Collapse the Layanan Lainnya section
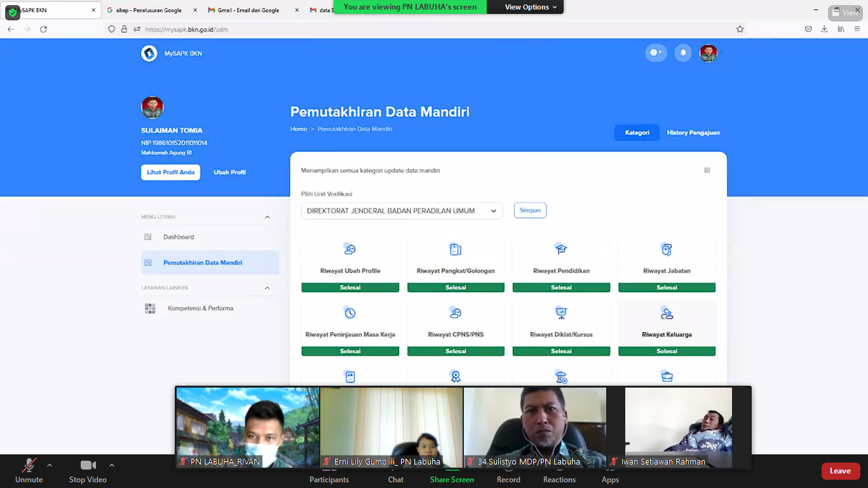 point(267,288)
